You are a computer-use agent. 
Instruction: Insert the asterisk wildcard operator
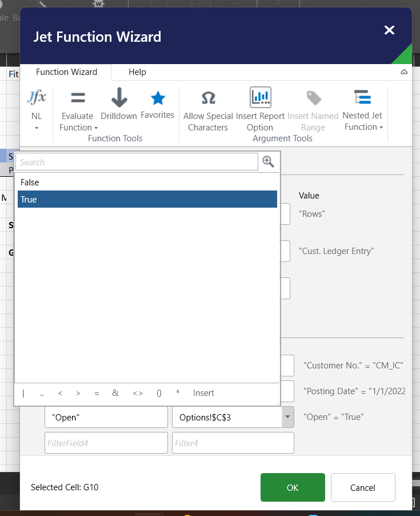(x=178, y=392)
